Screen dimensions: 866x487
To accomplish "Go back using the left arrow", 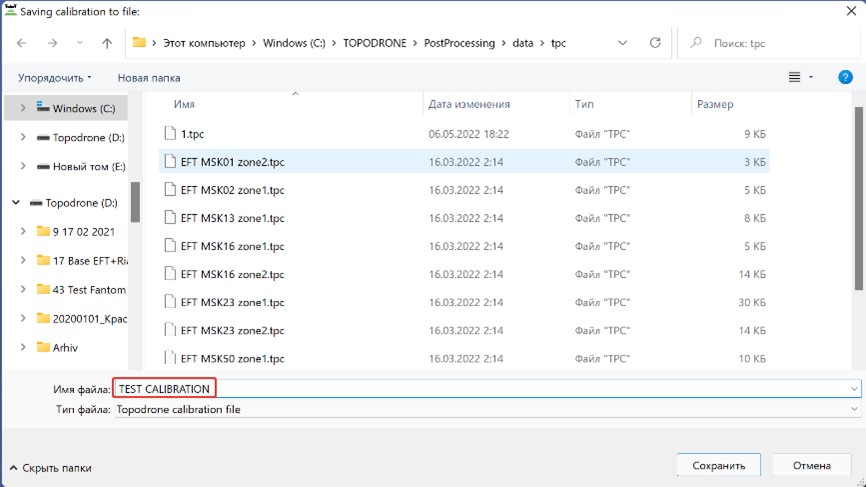I will coord(22,43).
